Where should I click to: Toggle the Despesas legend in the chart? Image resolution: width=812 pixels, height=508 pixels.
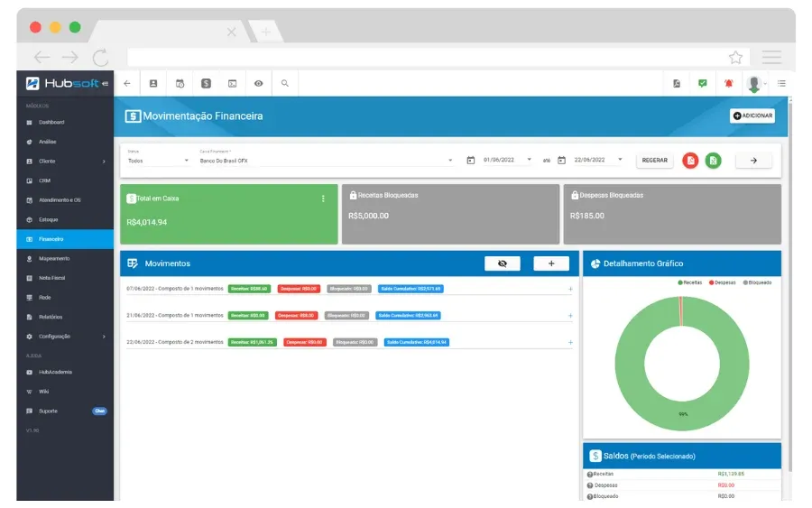pyautogui.click(x=723, y=282)
